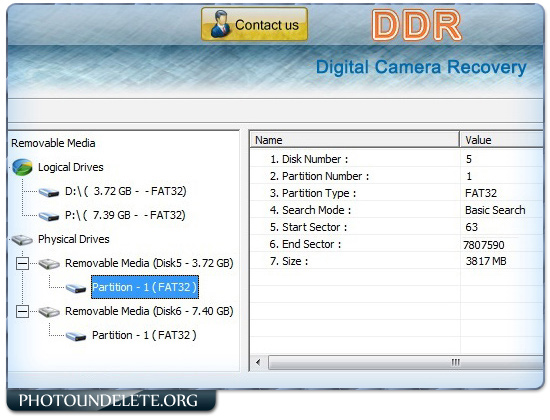Open the Contact us button
The image size is (550, 420).
point(254,25)
